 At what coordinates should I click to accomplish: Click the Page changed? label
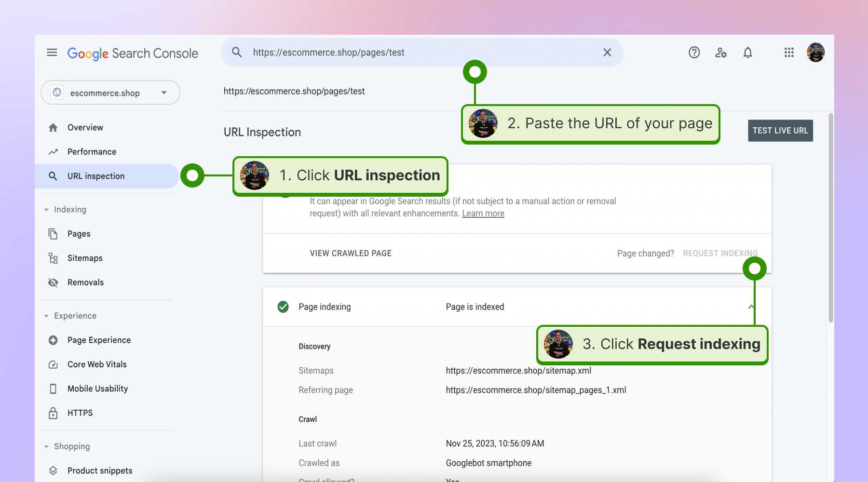tap(645, 254)
